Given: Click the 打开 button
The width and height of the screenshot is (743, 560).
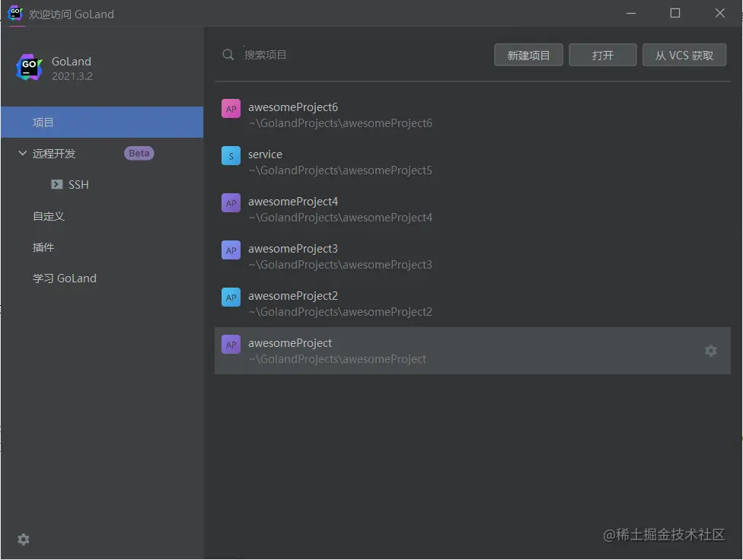Looking at the screenshot, I should click(x=602, y=56).
